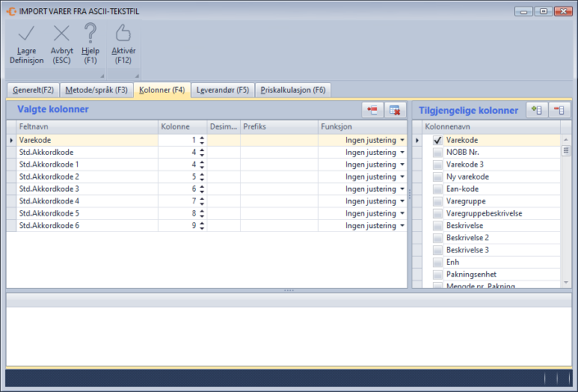Check the NOBB Nr. checkbox
The width and height of the screenshot is (578, 392).
point(438,153)
